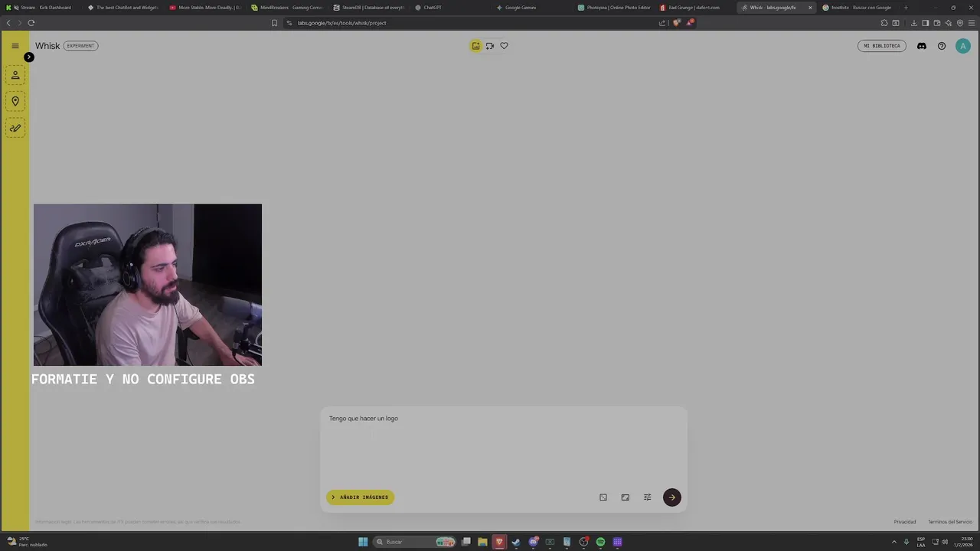This screenshot has width=980, height=551.
Task: Open the settings sliders icon
Action: 648,497
